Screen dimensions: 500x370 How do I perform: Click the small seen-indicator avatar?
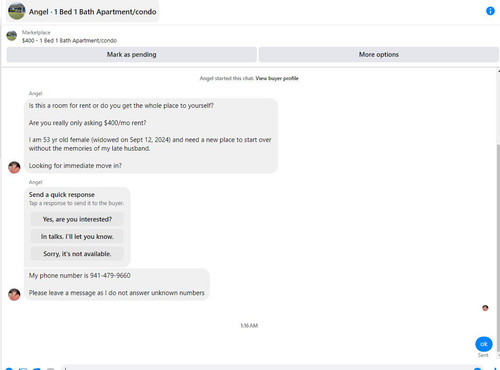click(x=485, y=308)
